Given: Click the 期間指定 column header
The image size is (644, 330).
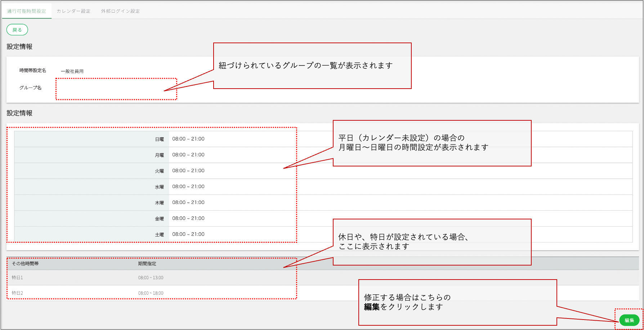Looking at the screenshot, I should pyautogui.click(x=147, y=264).
